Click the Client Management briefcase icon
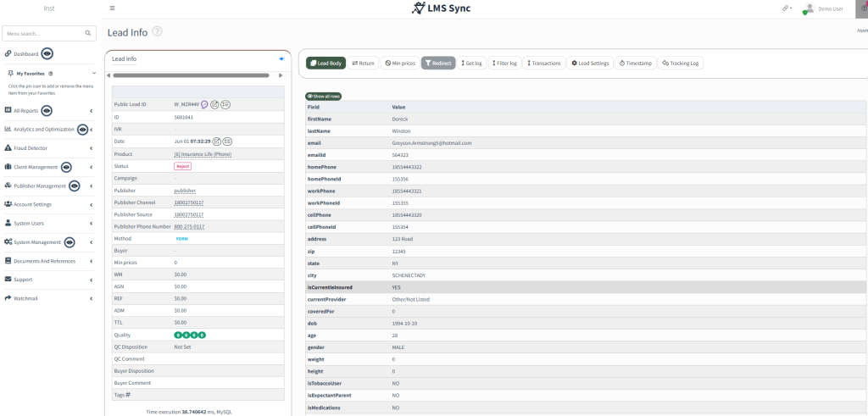The height and width of the screenshot is (416, 868). [x=8, y=167]
